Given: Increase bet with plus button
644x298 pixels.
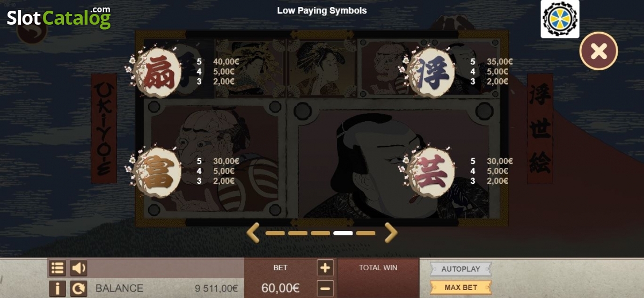Looking at the screenshot, I should point(325,268).
